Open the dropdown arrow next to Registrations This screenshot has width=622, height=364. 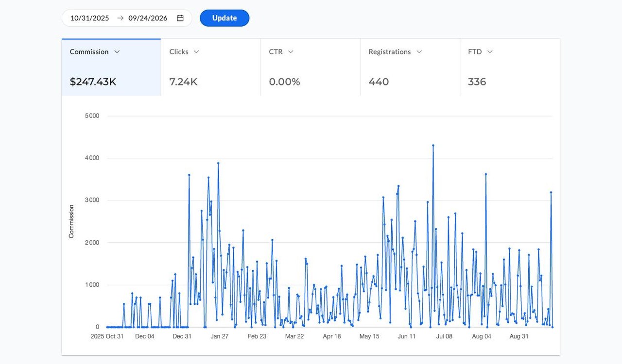tap(419, 52)
